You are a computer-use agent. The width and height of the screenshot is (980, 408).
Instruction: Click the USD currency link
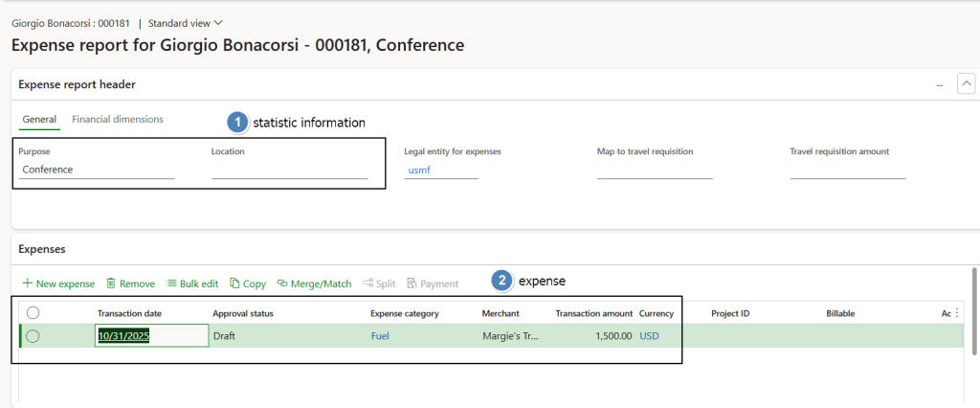(x=649, y=336)
